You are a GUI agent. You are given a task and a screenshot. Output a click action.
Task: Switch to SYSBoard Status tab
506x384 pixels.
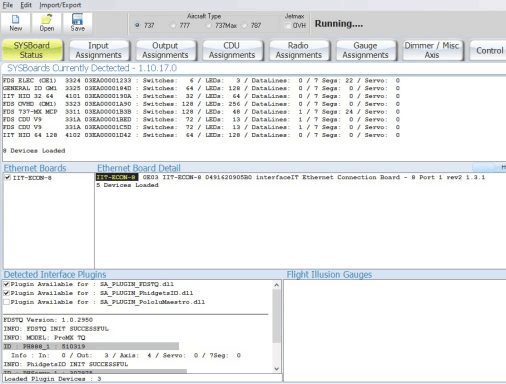pos(32,50)
